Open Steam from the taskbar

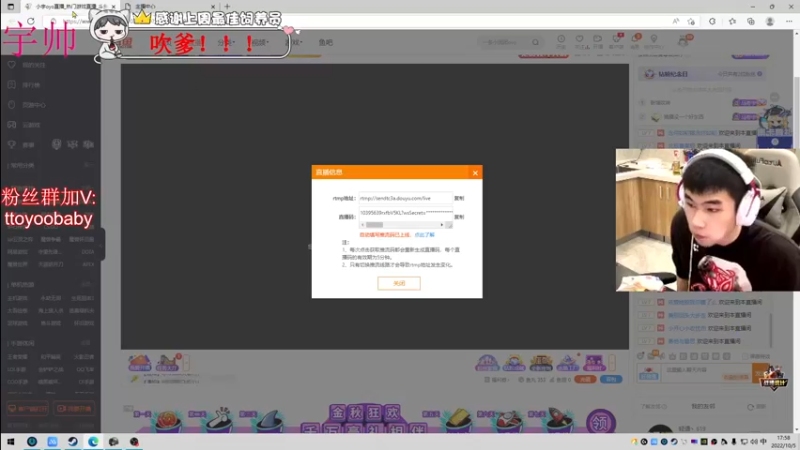point(72,441)
